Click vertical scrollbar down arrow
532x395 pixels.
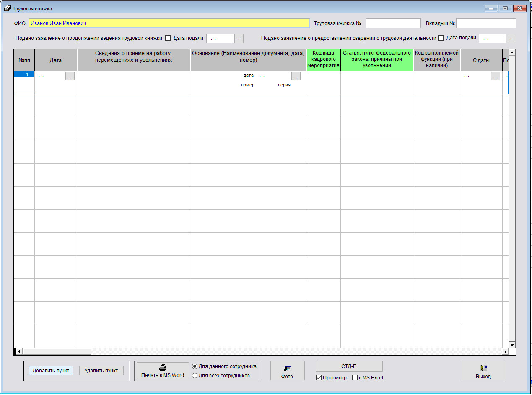click(x=512, y=345)
